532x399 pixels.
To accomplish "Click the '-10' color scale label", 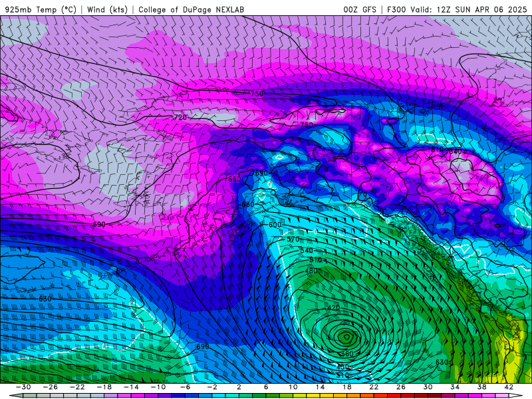I will 158,387.
